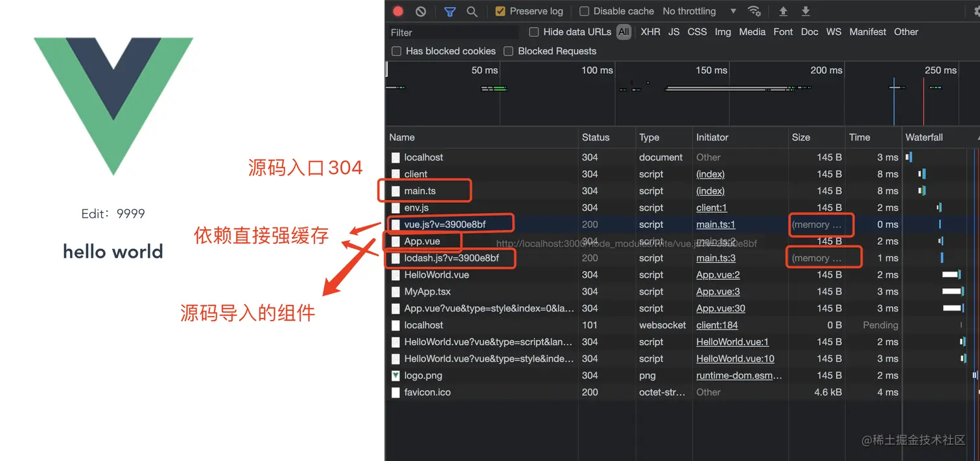Open main.ts:1 initiator link

pos(716,225)
